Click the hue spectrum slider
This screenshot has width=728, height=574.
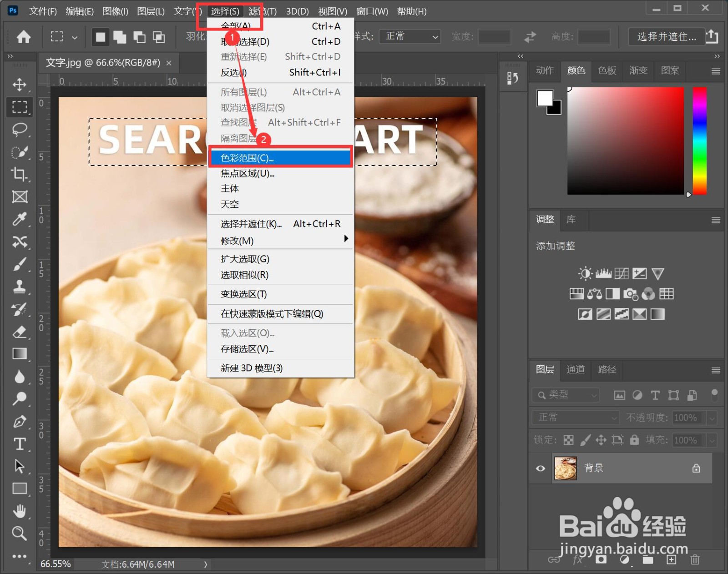699,141
